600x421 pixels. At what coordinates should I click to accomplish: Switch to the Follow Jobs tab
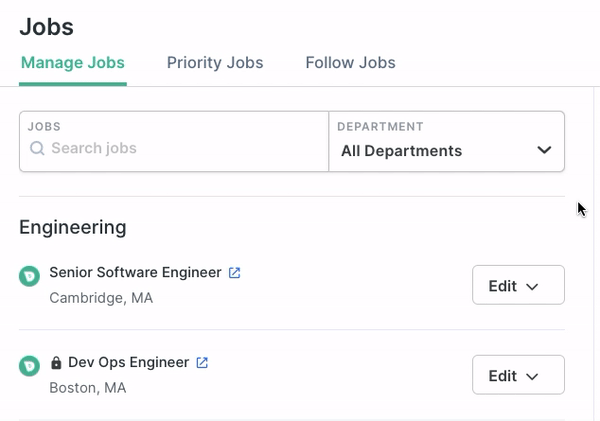click(x=351, y=63)
